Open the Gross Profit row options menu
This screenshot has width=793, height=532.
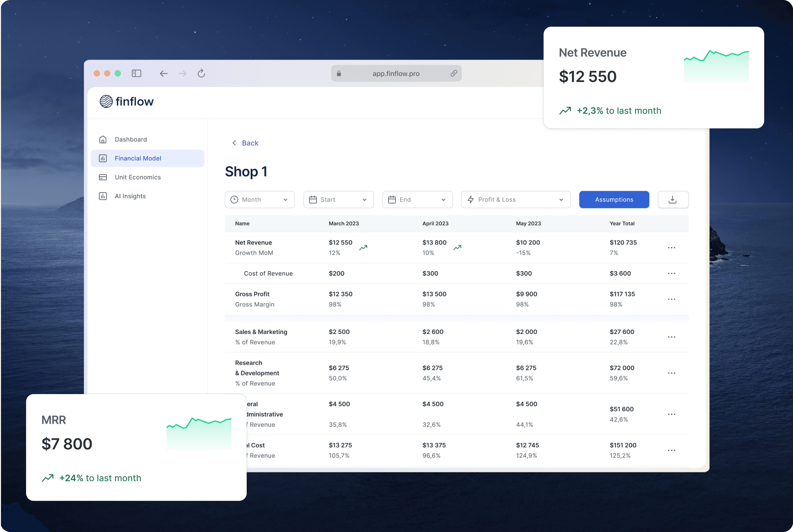[671, 299]
